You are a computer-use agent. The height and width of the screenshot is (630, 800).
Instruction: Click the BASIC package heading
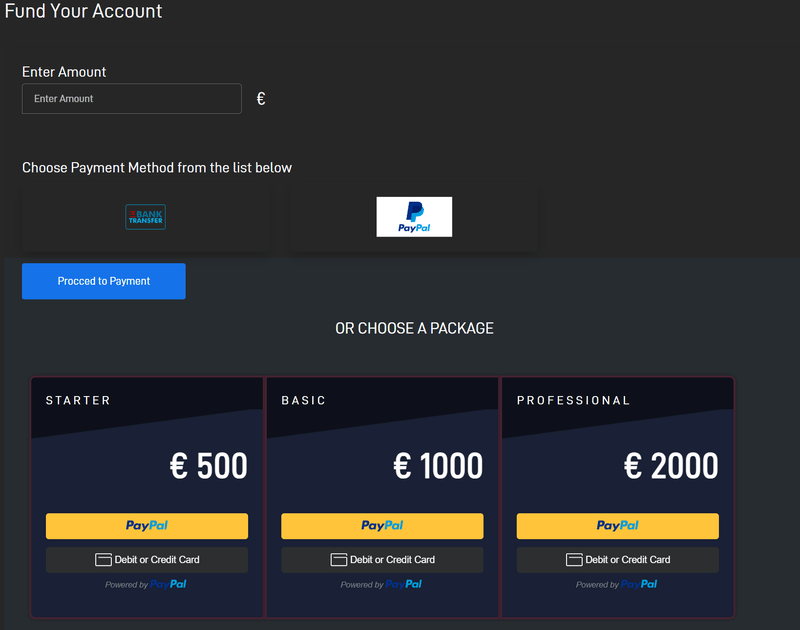(304, 400)
